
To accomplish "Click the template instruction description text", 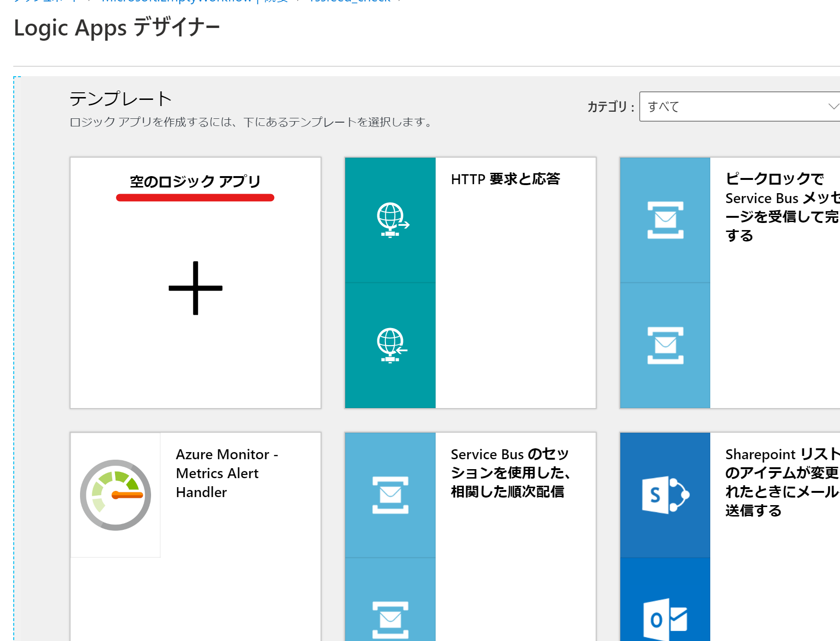I will (x=252, y=122).
